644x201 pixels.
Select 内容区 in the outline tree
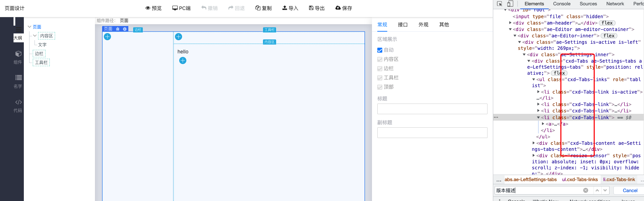(x=47, y=36)
